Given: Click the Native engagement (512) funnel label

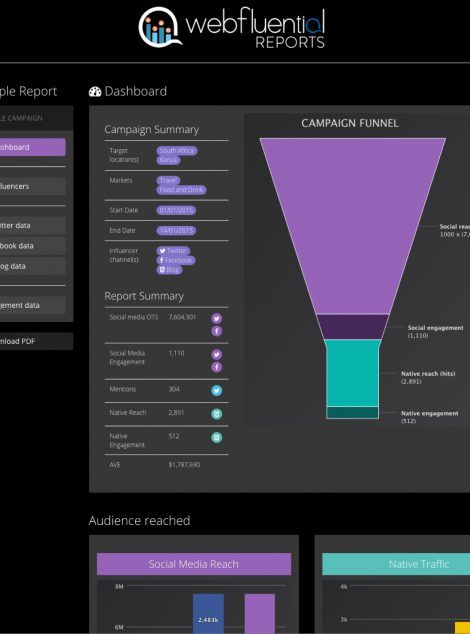Looking at the screenshot, I should click(x=430, y=417).
